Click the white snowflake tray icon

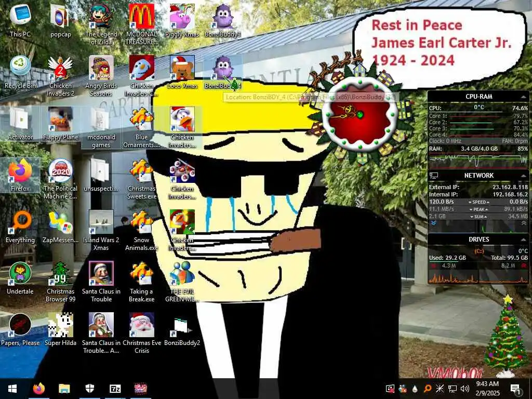click(440, 389)
